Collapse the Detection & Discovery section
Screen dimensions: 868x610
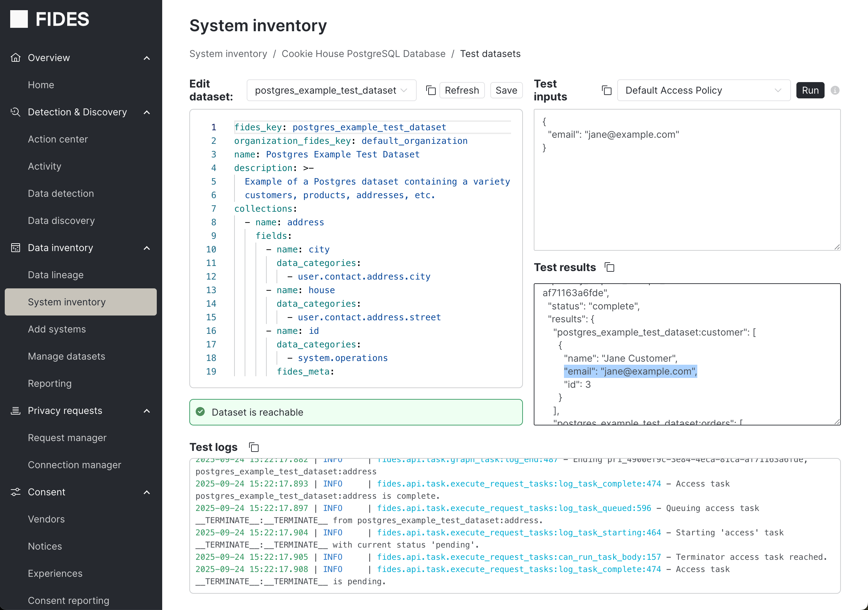[147, 112]
